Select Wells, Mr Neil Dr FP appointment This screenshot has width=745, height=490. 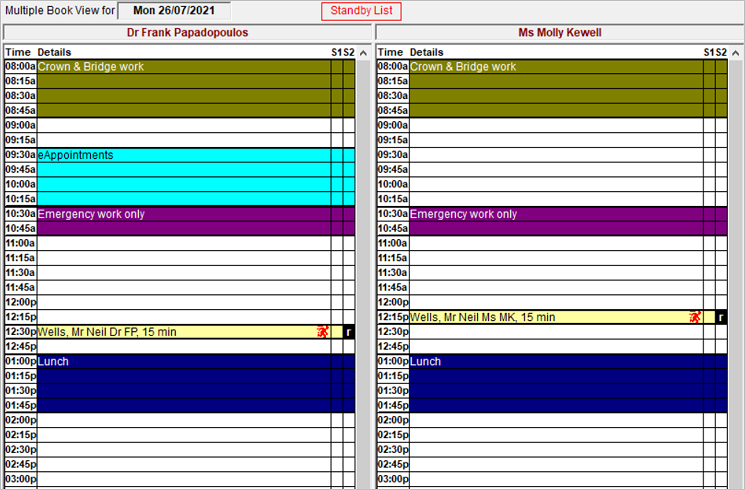point(184,332)
